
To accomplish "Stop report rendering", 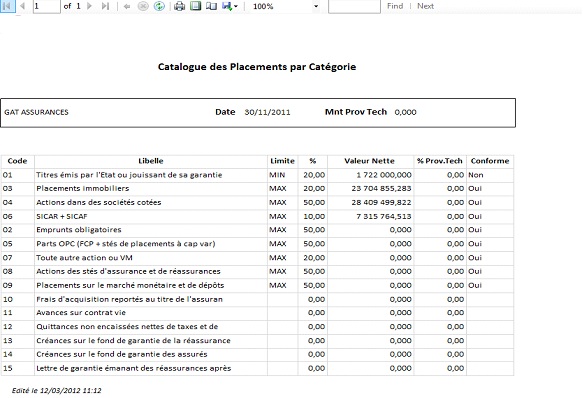I will point(143,6).
